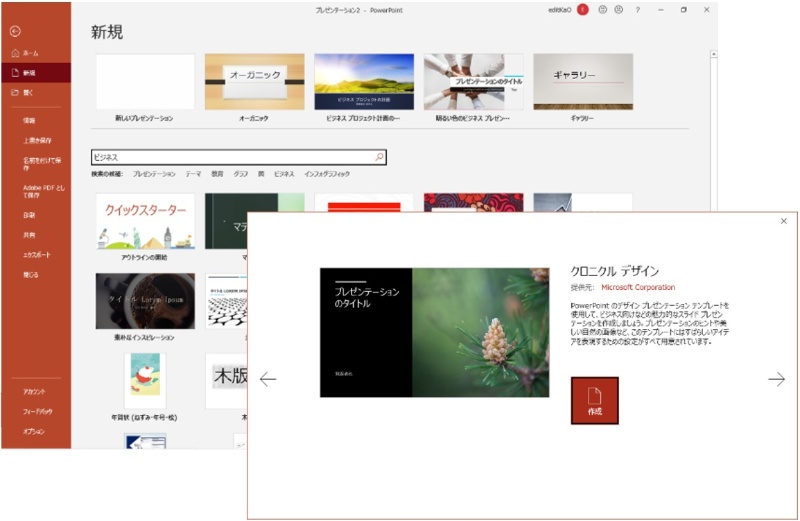Screen dimensions: 800x521
Task: Select the ギャラリー template thumbnail
Action: [583, 82]
